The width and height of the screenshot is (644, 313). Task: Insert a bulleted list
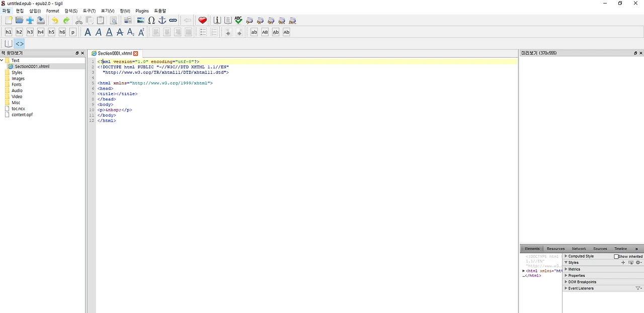point(203,32)
